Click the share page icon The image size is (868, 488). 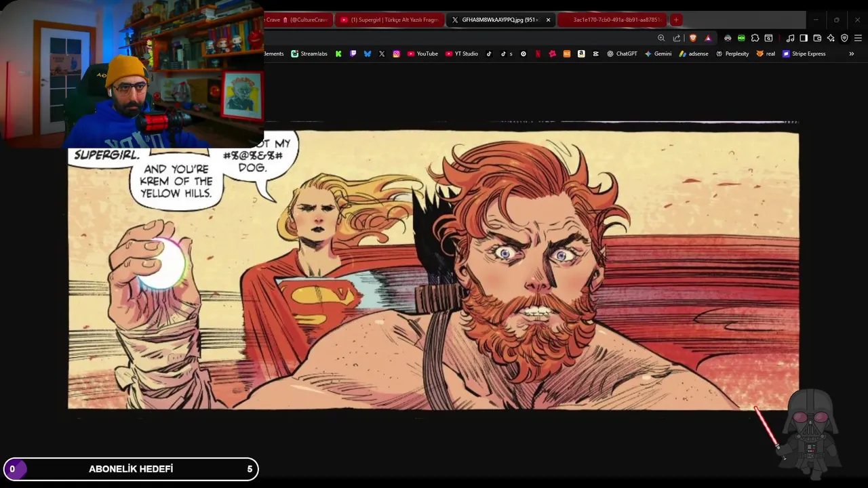[x=677, y=38]
